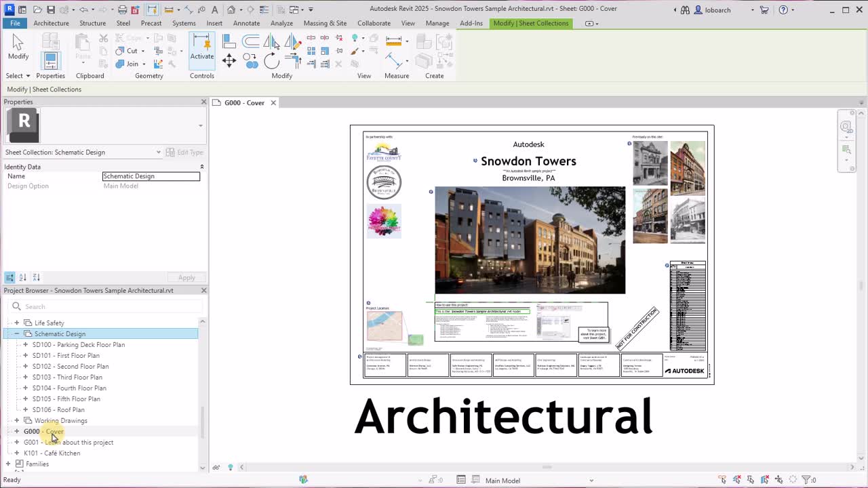
Task: Click the Print icon in quick access toolbar
Action: click(x=122, y=9)
